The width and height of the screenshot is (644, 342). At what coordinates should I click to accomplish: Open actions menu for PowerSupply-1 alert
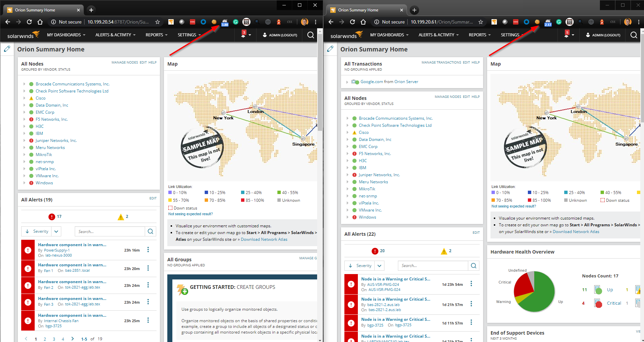click(x=148, y=250)
